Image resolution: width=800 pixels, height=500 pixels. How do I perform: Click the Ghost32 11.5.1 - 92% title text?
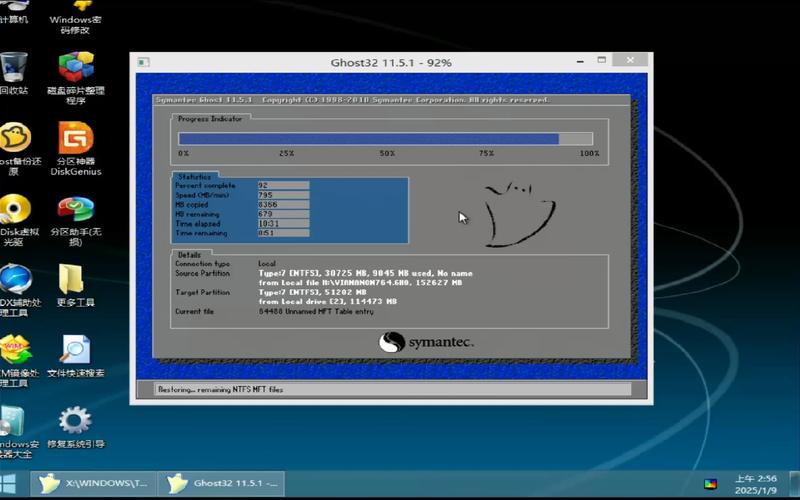coord(391,63)
